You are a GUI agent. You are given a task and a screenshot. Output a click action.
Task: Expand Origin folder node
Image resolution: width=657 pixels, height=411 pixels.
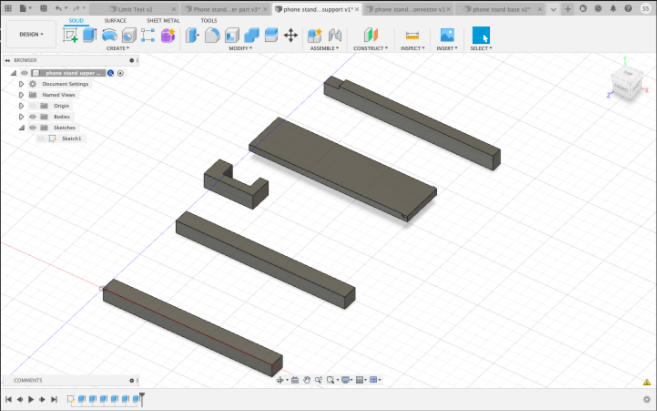pos(21,106)
